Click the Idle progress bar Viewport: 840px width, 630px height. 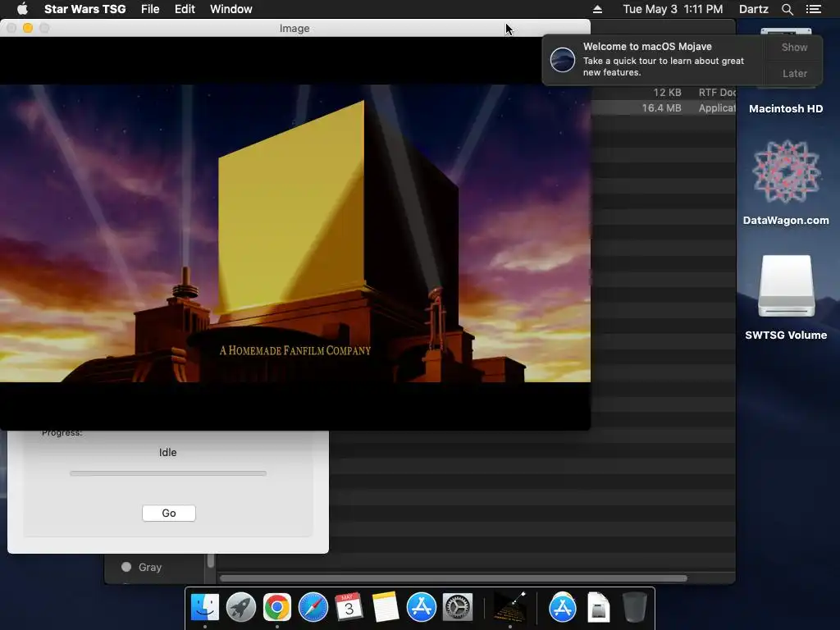point(168,473)
